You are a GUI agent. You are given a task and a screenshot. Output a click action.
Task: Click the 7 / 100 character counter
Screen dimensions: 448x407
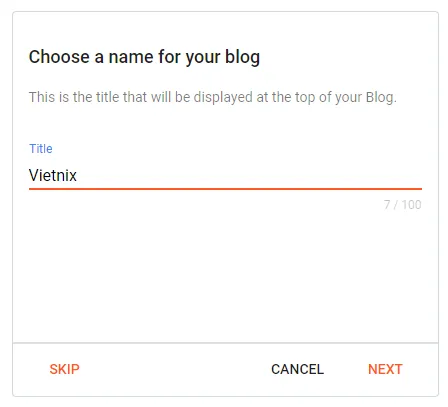point(402,205)
